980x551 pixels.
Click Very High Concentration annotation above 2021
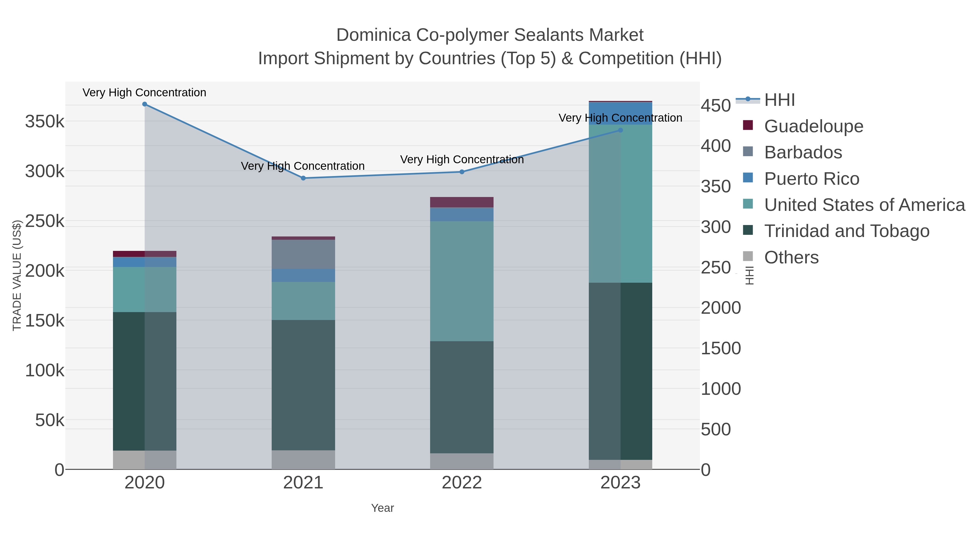(303, 166)
